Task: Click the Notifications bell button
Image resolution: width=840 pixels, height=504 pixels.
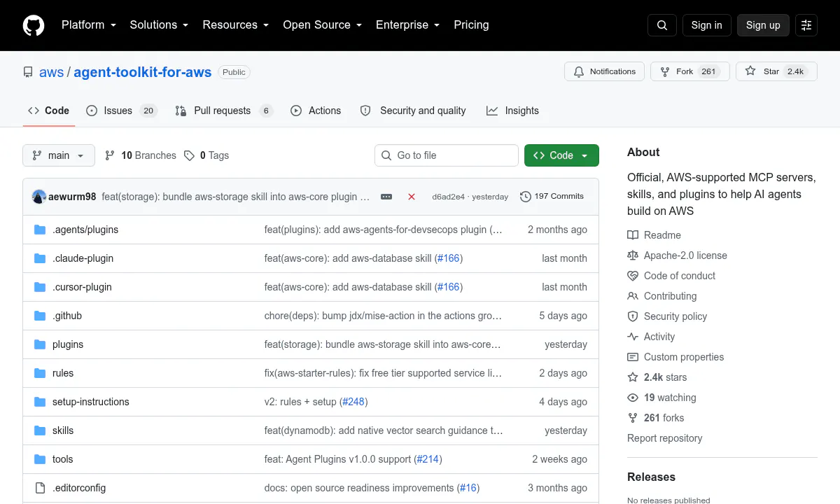Action: [x=605, y=71]
